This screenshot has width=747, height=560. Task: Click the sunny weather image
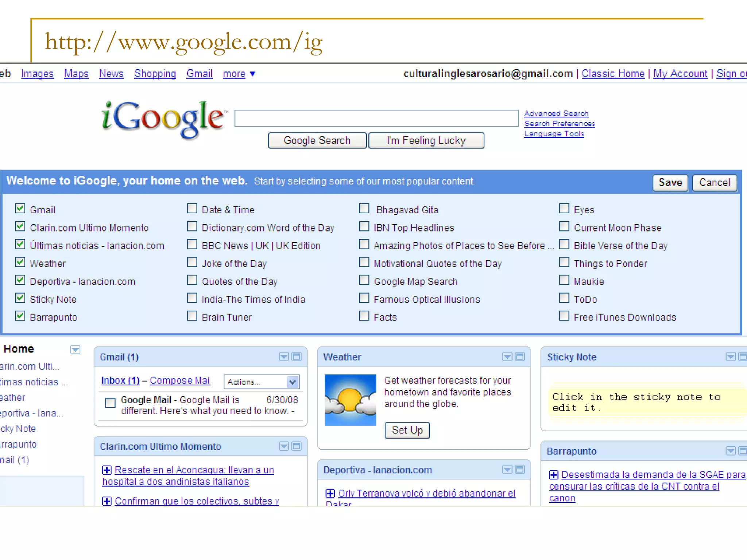350,400
